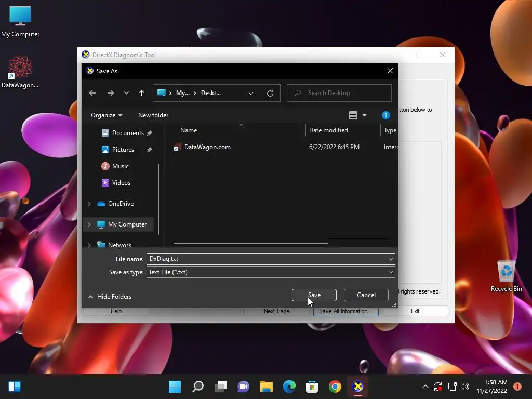This screenshot has height=399, width=532.
Task: Click the pin icon beside Documents
Action: (149, 133)
